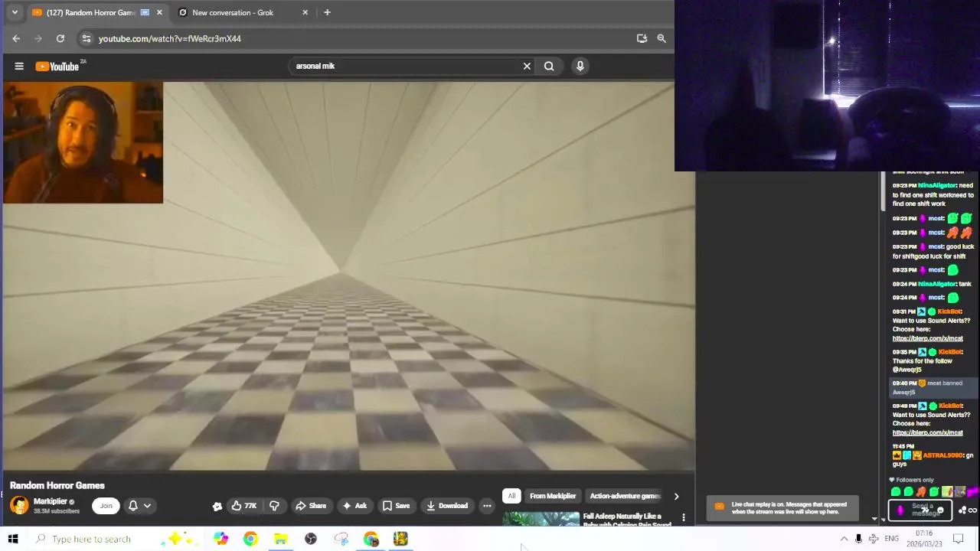The image size is (980, 551).
Task: Click the address bar URL field
Action: pos(360,38)
